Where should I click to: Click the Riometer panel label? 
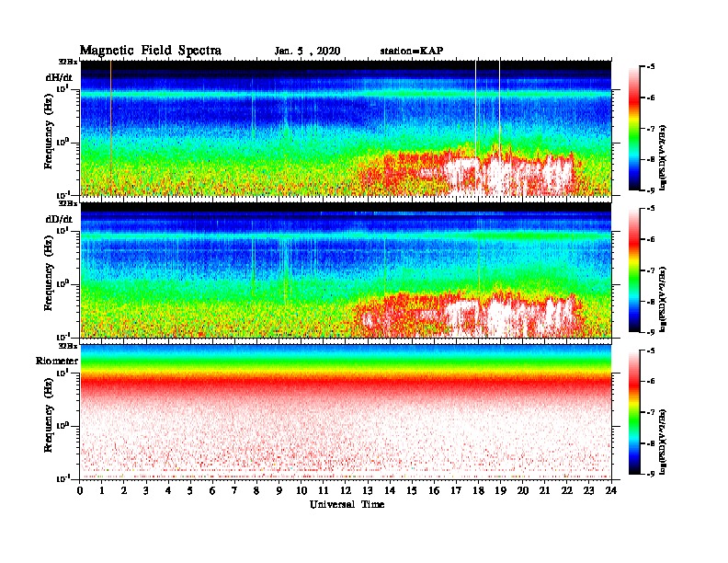[57, 361]
